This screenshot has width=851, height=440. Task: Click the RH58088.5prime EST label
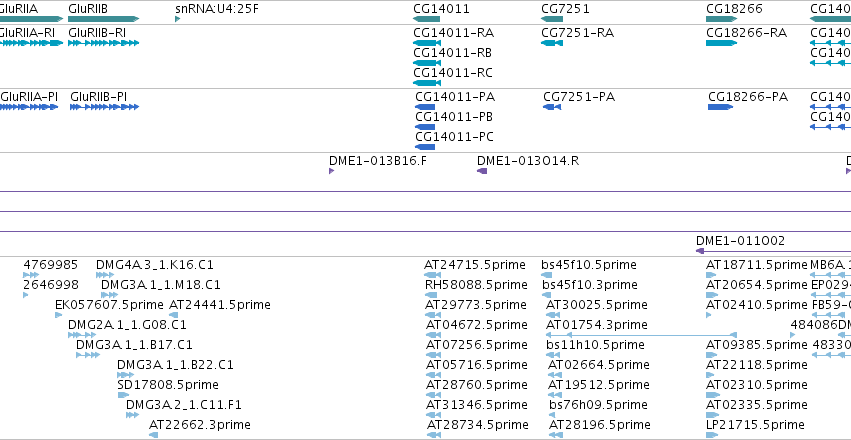pos(476,285)
